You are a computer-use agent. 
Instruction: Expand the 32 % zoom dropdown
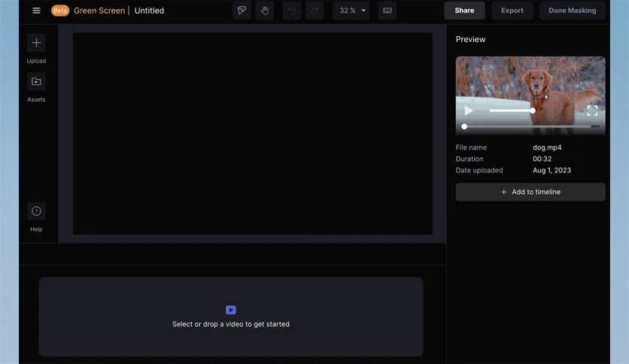click(351, 11)
